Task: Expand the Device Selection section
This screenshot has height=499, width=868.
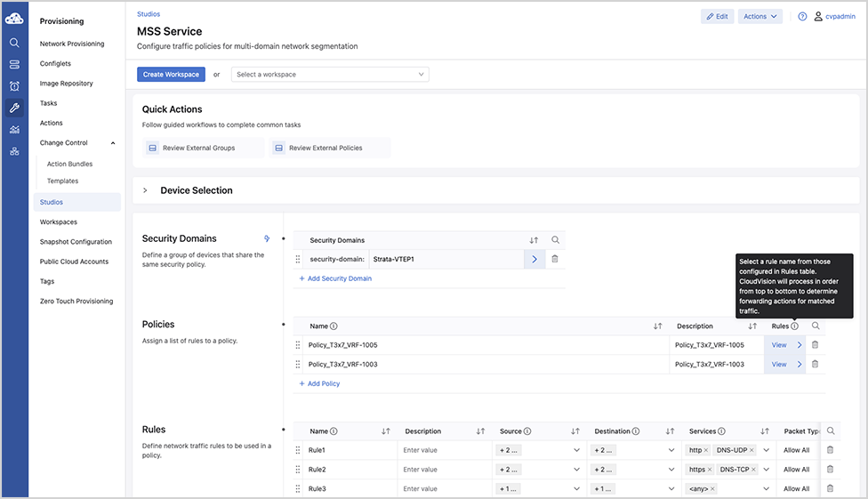Action: coord(145,190)
